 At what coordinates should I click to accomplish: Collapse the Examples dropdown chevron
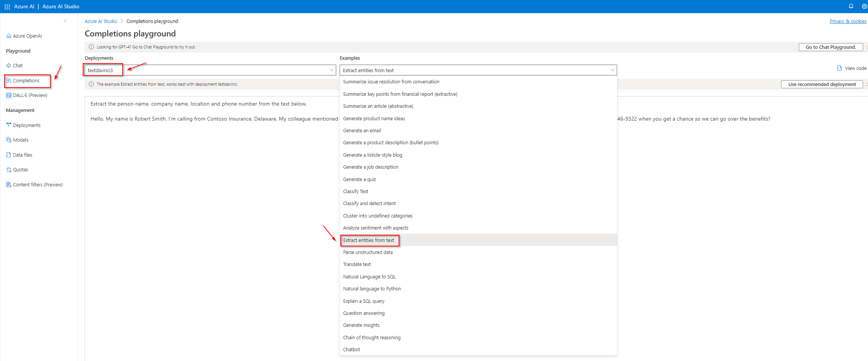pos(612,70)
